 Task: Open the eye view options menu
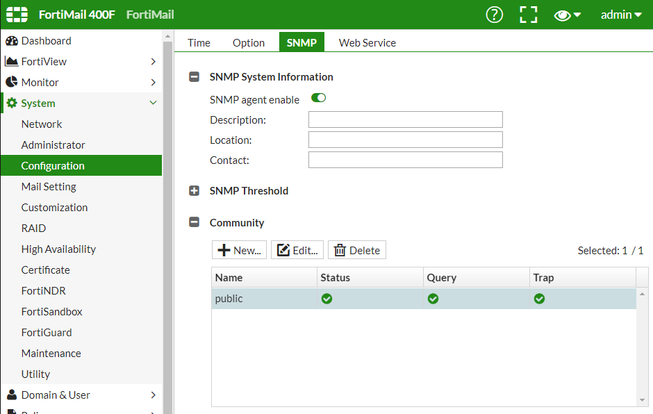[567, 15]
